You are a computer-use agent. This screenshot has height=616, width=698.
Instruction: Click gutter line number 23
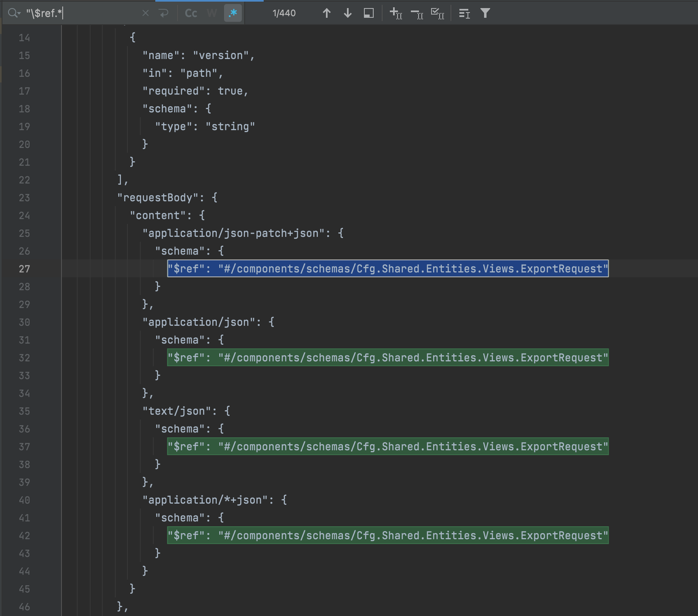24,198
